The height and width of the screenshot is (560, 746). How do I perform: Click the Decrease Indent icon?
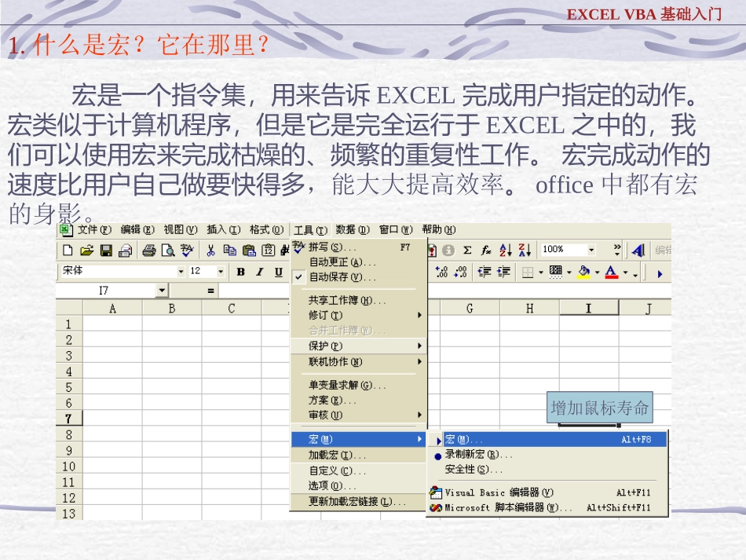point(485,273)
